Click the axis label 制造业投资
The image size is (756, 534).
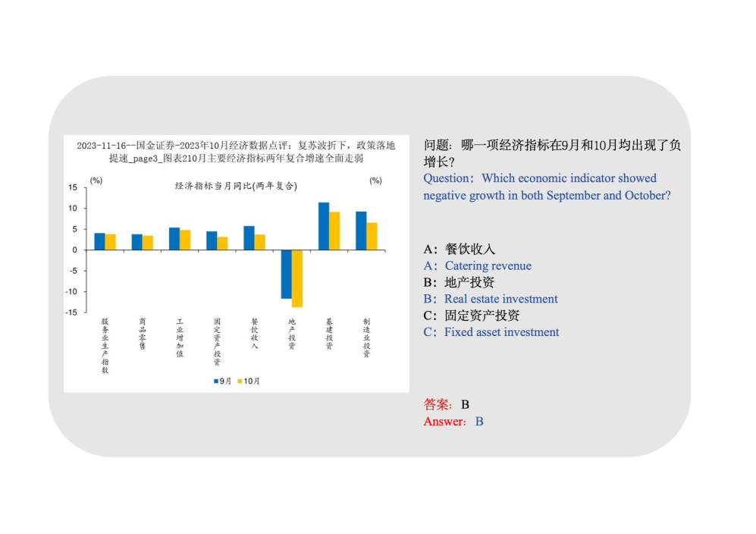point(366,338)
